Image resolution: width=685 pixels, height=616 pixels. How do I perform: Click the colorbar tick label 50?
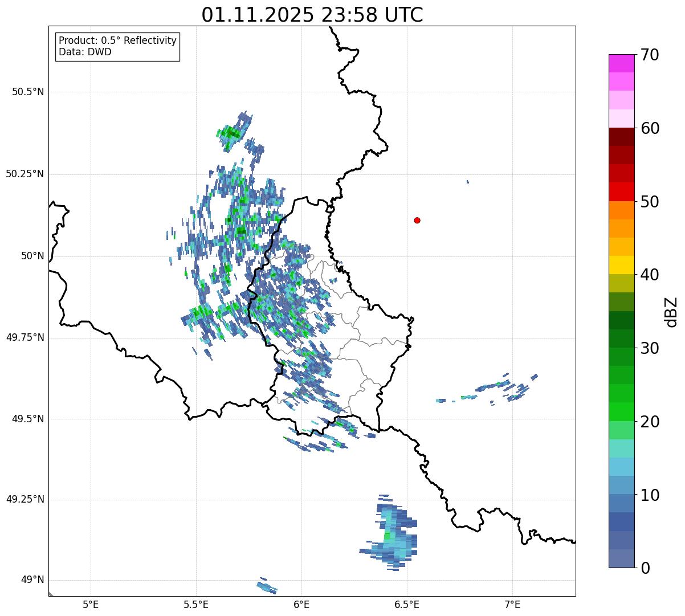[x=650, y=202]
